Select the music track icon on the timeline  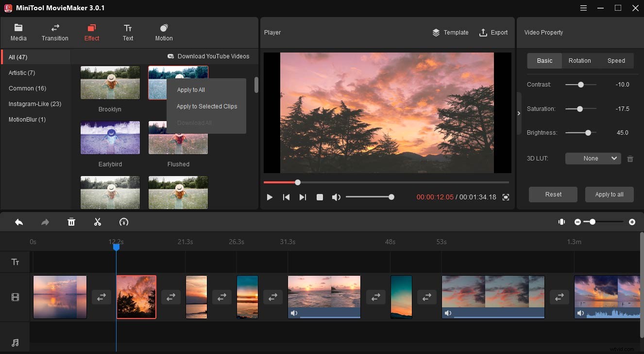point(15,342)
